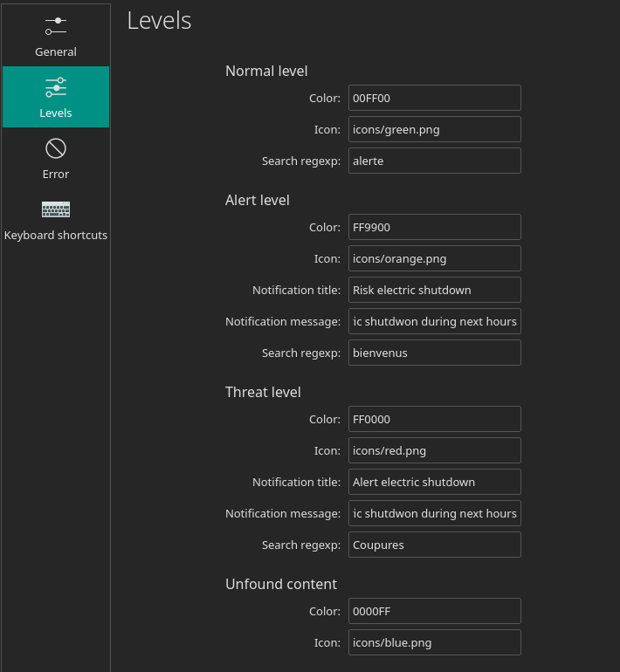Image resolution: width=620 pixels, height=672 pixels.
Task: Focus the Alert electric shutdown title field
Action: pos(435,482)
